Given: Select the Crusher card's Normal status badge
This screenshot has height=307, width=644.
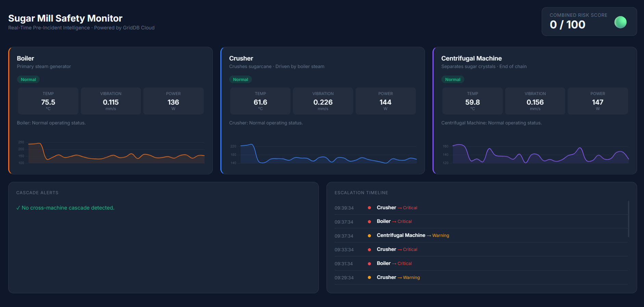Looking at the screenshot, I should (x=241, y=80).
